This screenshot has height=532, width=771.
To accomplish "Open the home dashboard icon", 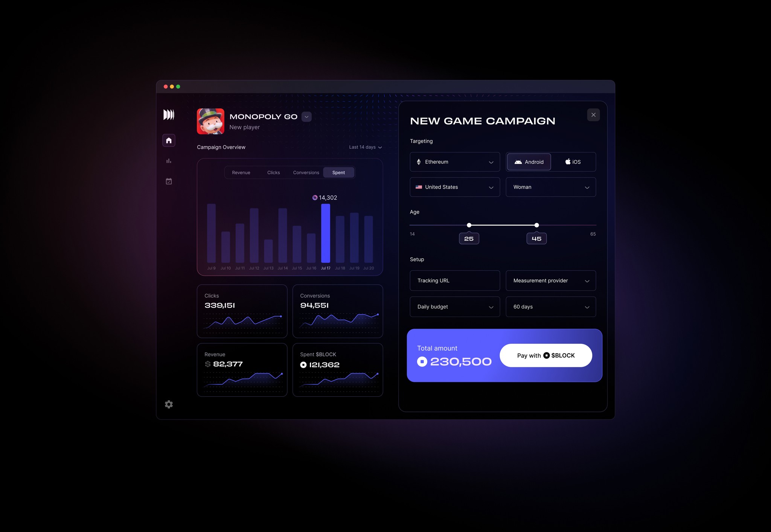I will click(x=169, y=141).
